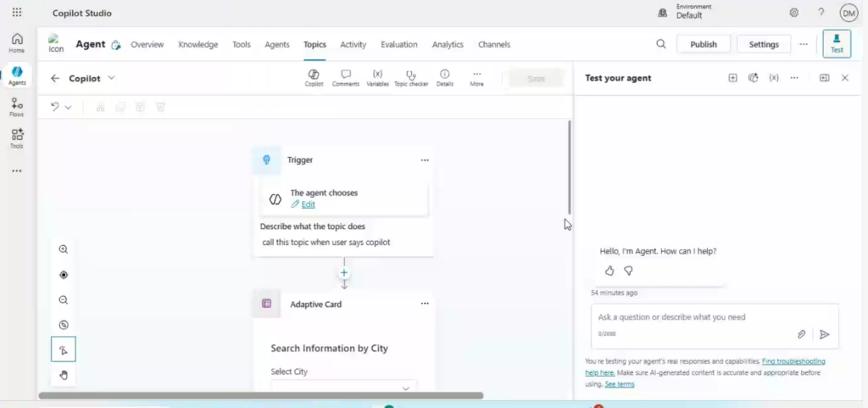868x408 pixels.
Task: Add a node with the plus button
Action: point(344,273)
